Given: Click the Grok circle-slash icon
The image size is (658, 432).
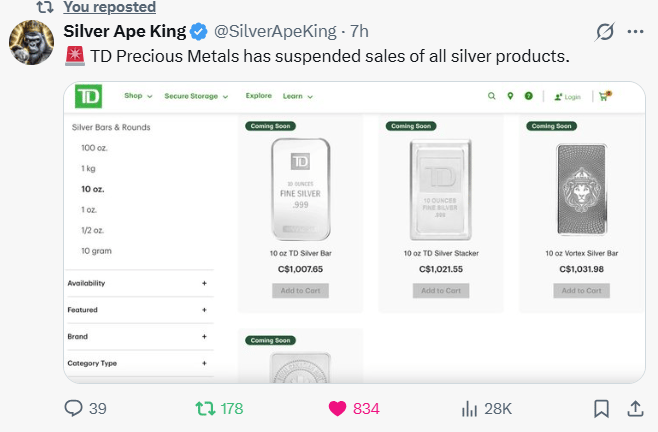Looking at the screenshot, I should click(604, 31).
